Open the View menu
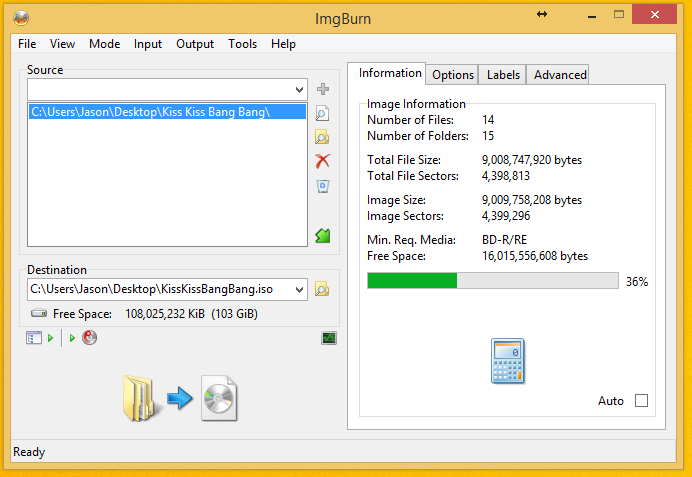692x477 pixels. click(62, 44)
